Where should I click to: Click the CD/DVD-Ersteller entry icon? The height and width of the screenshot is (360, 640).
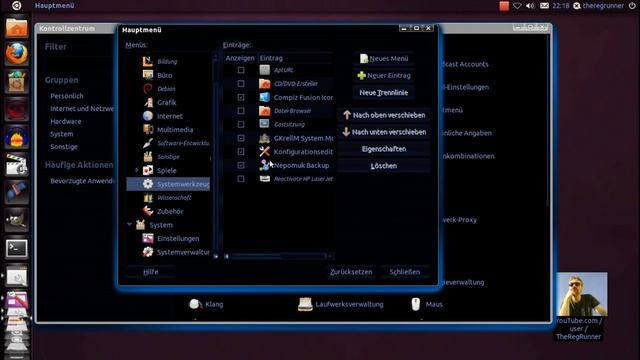tap(264, 83)
